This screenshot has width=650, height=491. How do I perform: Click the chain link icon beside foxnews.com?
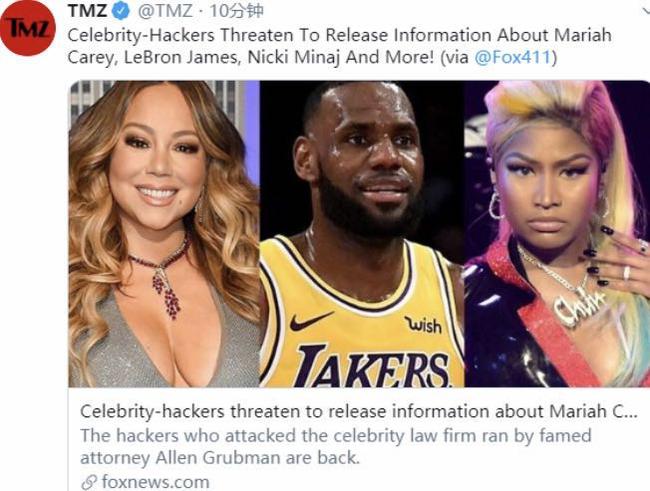[88, 483]
